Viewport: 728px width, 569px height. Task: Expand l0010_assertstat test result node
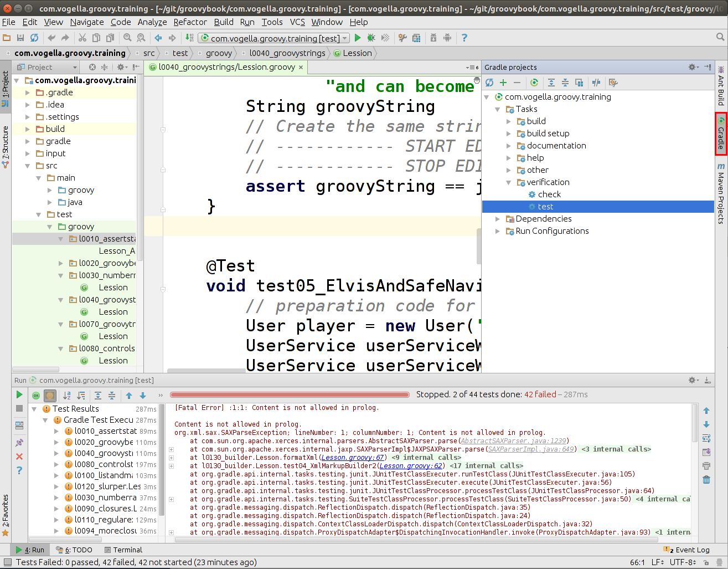click(56, 431)
